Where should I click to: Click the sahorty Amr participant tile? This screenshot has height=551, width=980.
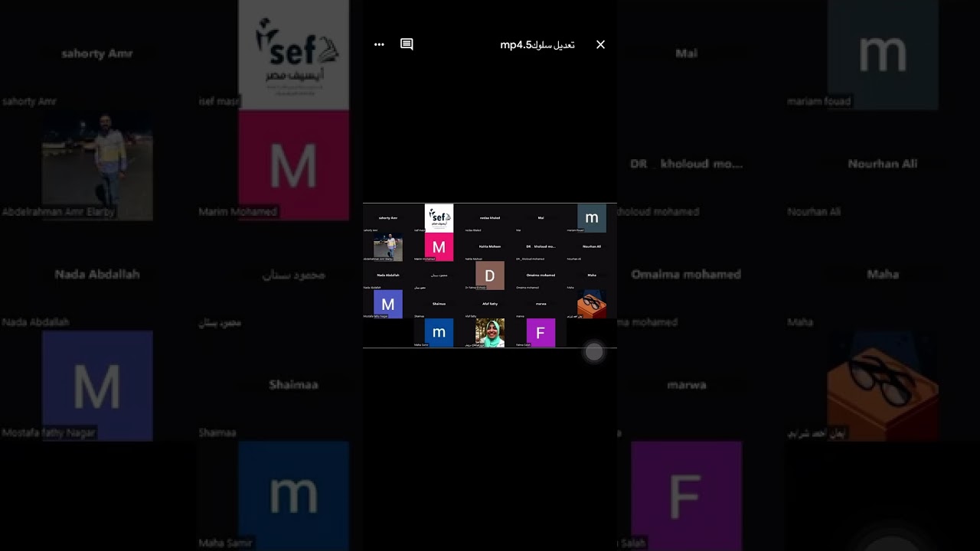point(388,218)
